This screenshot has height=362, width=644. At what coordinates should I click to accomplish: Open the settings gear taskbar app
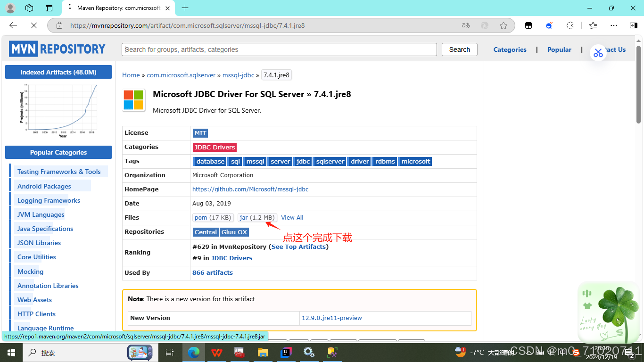(309, 352)
